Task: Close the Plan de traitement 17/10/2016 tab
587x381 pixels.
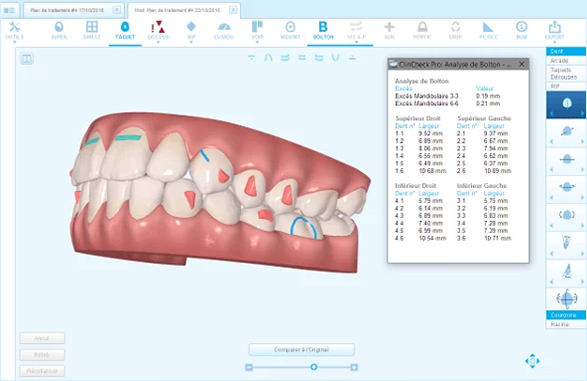Action: pos(117,10)
